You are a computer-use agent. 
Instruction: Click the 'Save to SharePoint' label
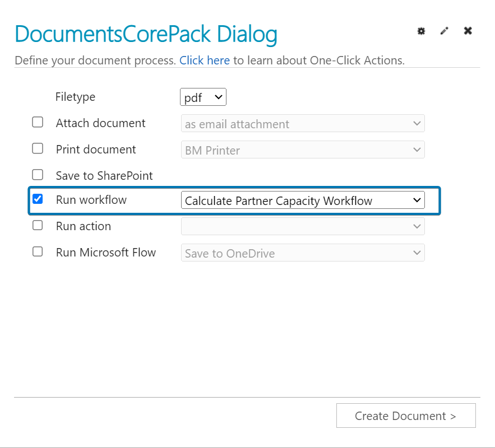coord(104,176)
